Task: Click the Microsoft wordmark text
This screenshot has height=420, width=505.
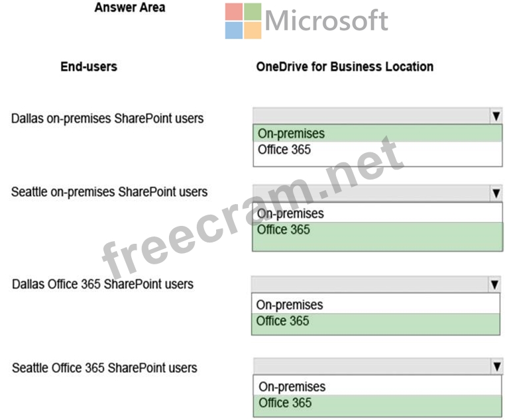Action: pyautogui.click(x=326, y=21)
